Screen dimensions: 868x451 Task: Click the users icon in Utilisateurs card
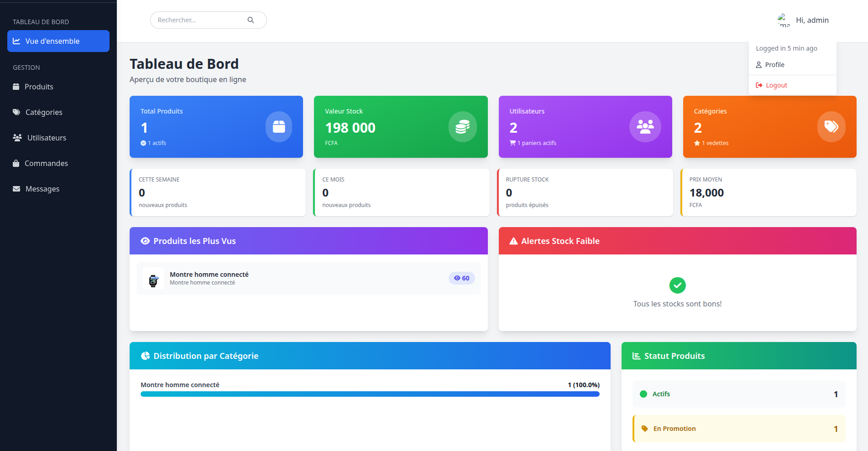click(645, 127)
